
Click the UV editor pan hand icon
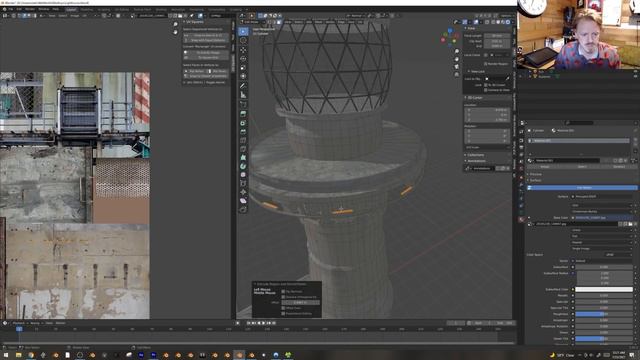pos(176,32)
